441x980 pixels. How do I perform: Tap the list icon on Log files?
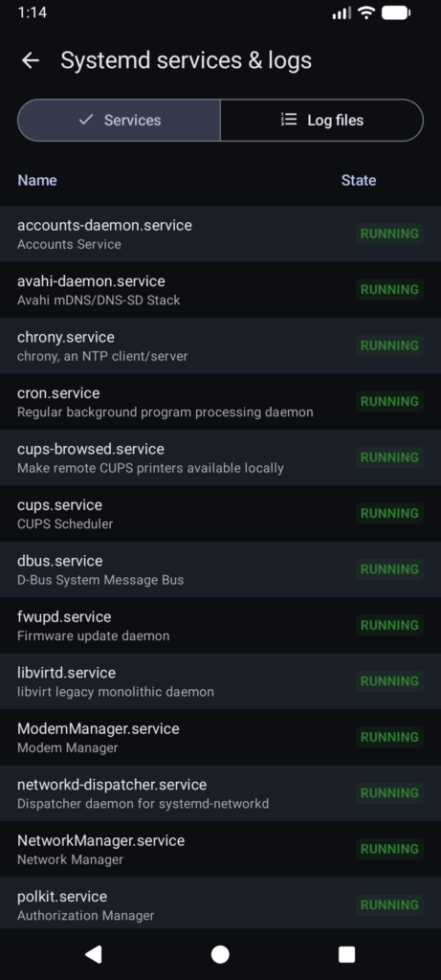(x=289, y=120)
